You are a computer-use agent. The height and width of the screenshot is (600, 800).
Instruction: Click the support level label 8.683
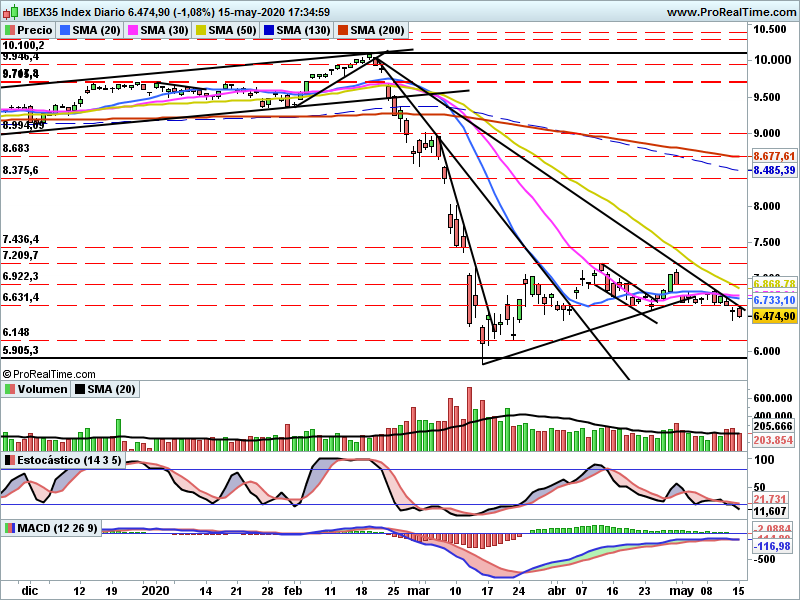[16, 148]
